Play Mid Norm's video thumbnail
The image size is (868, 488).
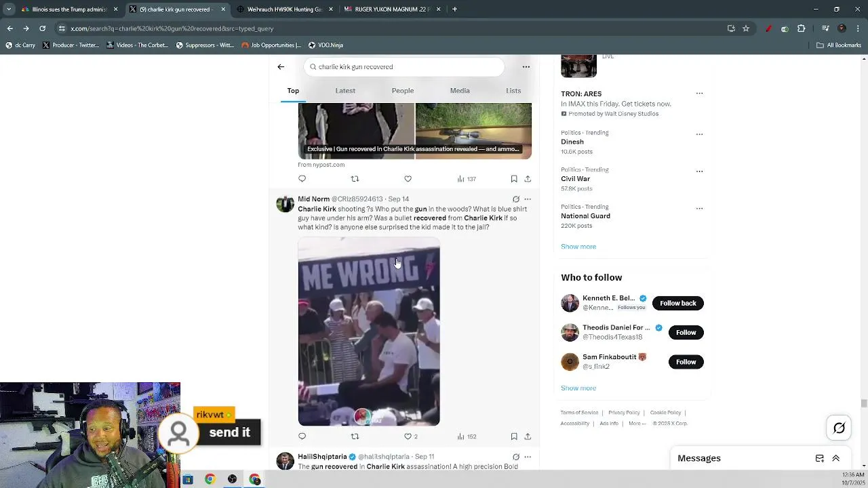click(x=369, y=331)
